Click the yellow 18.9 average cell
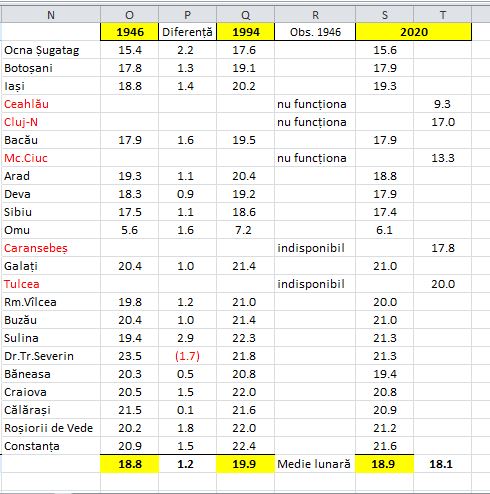This screenshot has height=494, width=490. 385,464
